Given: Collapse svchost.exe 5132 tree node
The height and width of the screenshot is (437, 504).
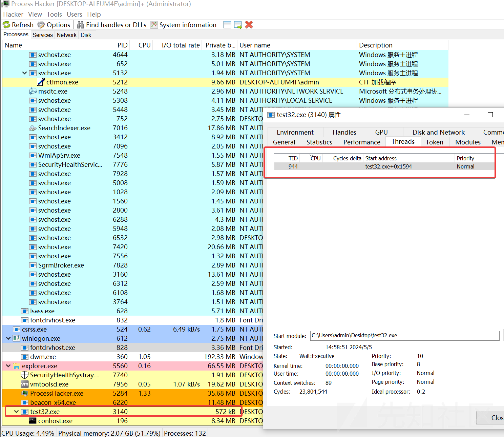Looking at the screenshot, I should [x=24, y=73].
